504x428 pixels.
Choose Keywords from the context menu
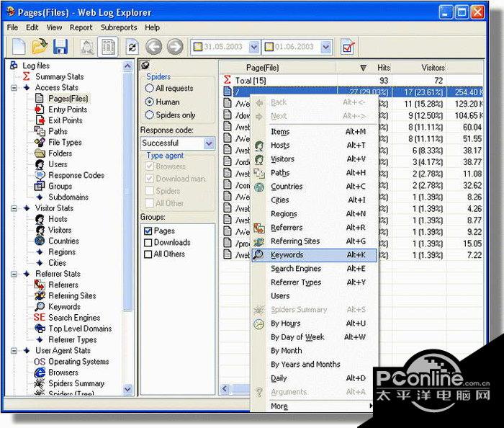pos(314,255)
